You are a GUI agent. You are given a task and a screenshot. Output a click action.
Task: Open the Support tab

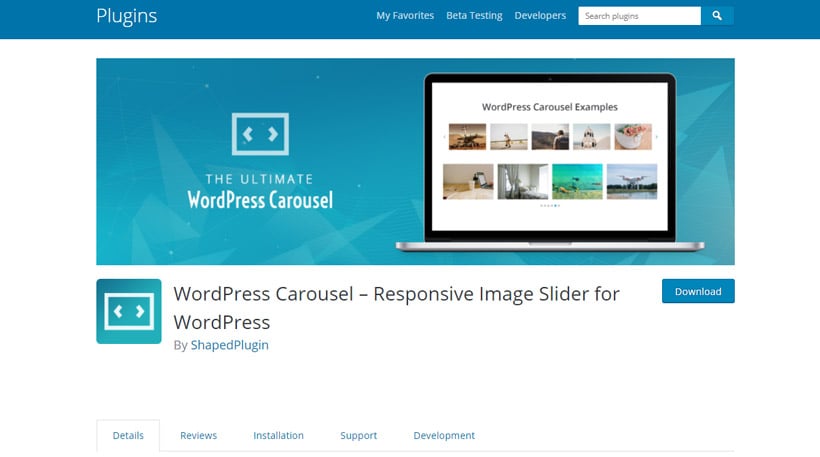click(358, 436)
